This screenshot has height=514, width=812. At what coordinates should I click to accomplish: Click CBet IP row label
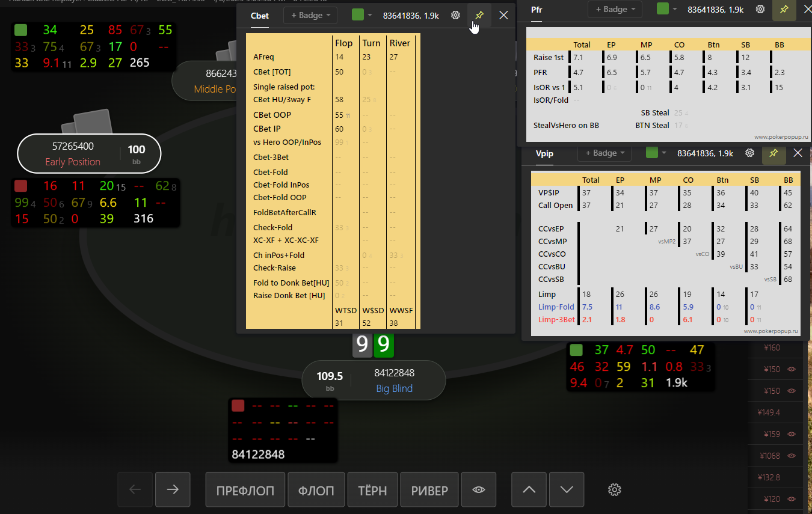point(266,129)
